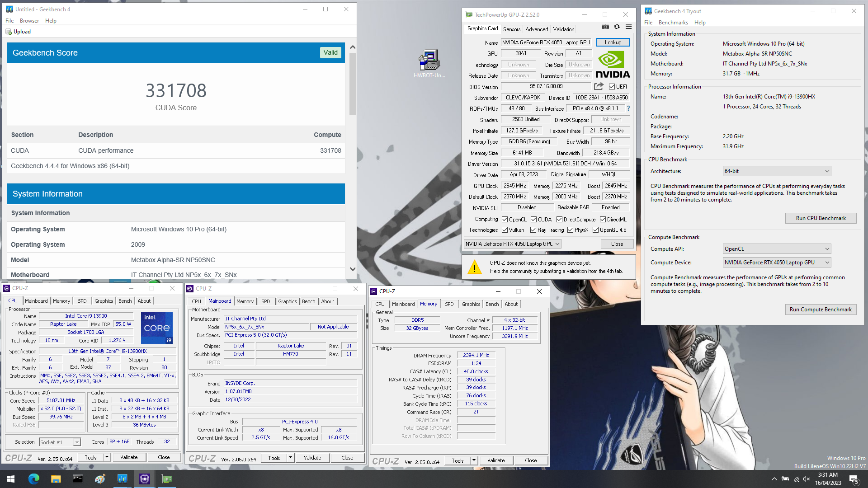Click Run Compute Benchmark button
This screenshot has height=488, width=868.
click(x=821, y=310)
